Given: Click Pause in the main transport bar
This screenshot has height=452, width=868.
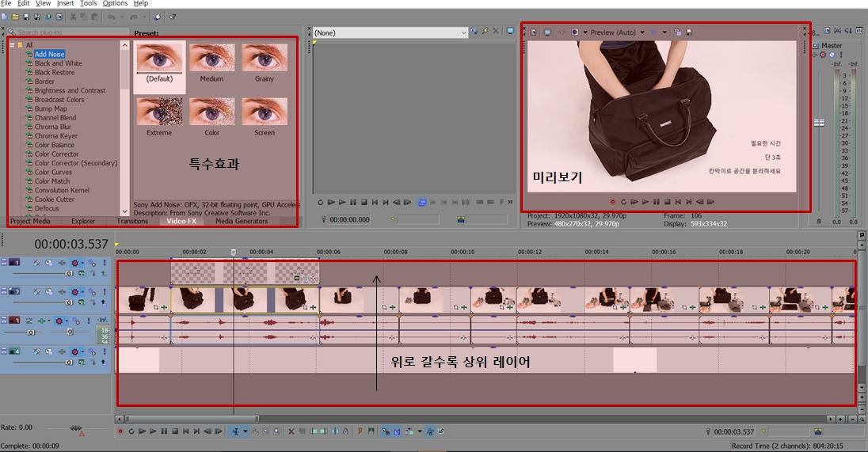Looking at the screenshot, I should coord(164,431).
